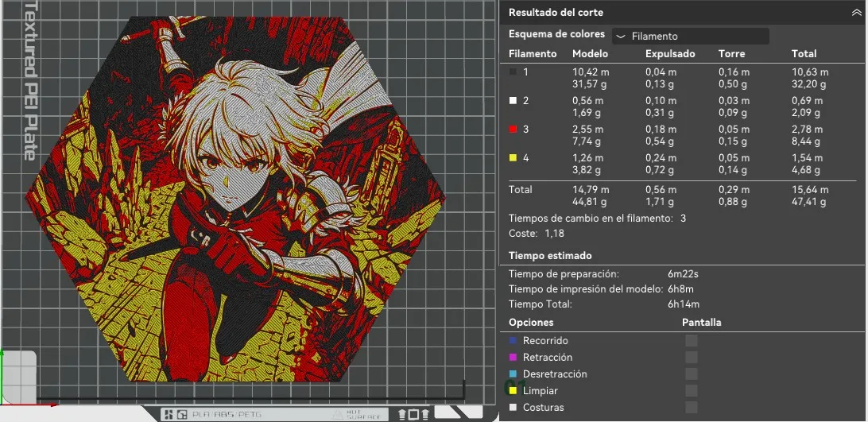Viewport: 868px width, 422px height.
Task: Click the red swatch of filament 3
Action: click(513, 129)
